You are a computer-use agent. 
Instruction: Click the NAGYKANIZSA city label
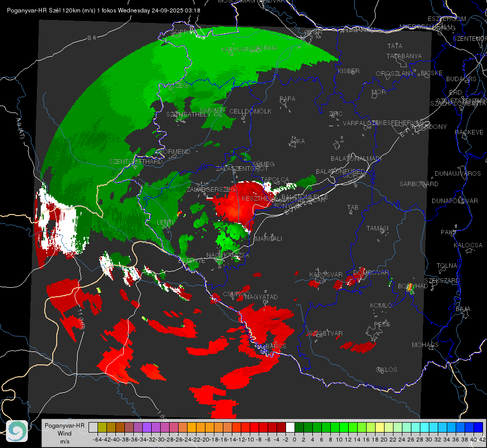coord(228,255)
